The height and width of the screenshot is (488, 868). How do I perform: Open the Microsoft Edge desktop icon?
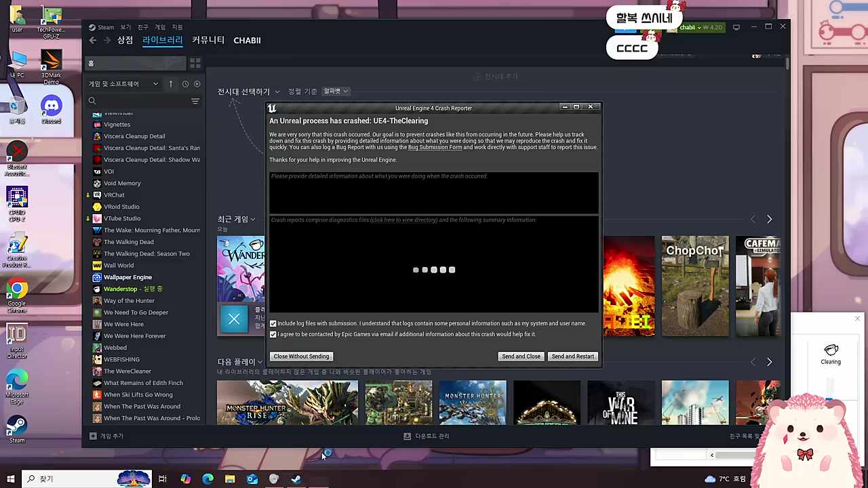pyautogui.click(x=17, y=386)
